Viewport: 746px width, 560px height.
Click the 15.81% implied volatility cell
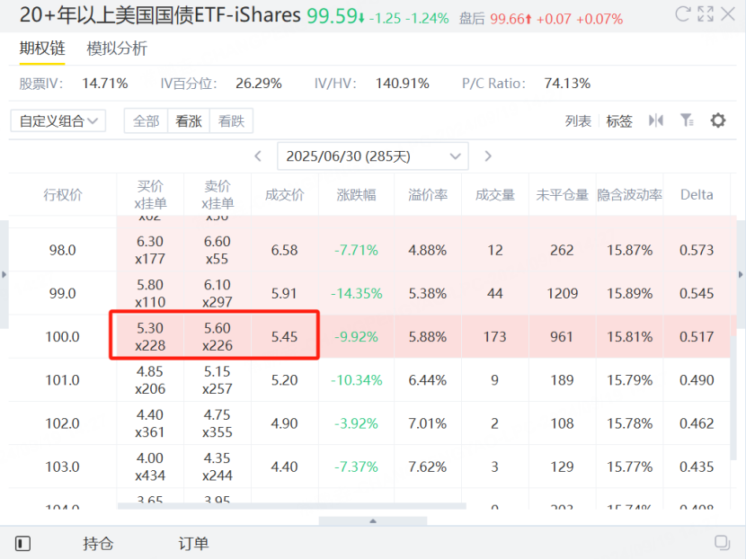pos(629,336)
